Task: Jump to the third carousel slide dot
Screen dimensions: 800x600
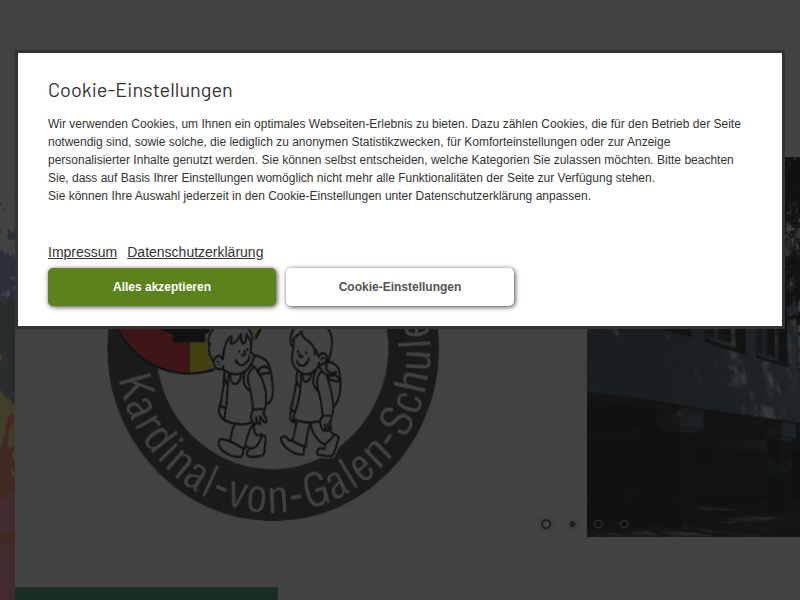Action: 598,524
